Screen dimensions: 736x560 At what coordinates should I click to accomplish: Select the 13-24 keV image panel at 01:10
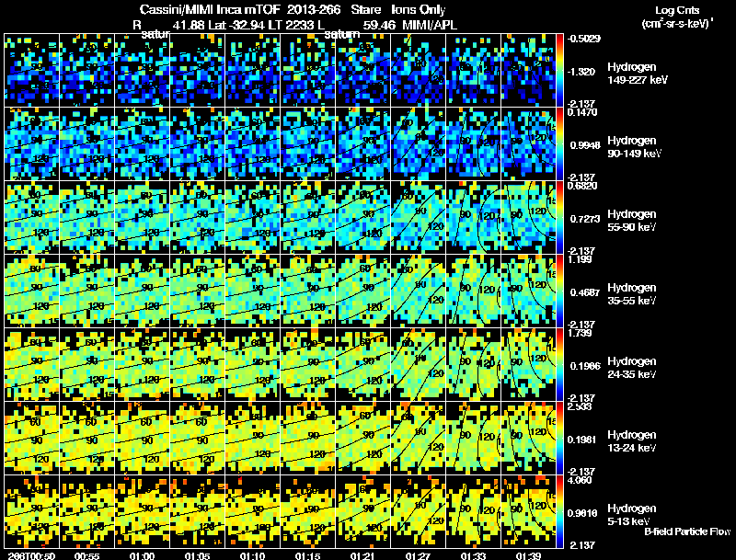252,438
